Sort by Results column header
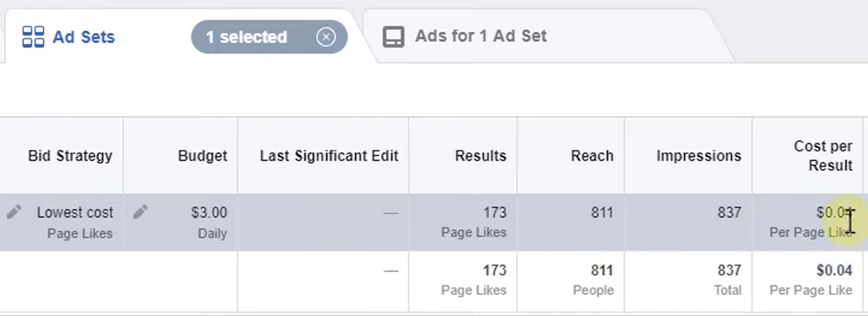 click(x=481, y=156)
